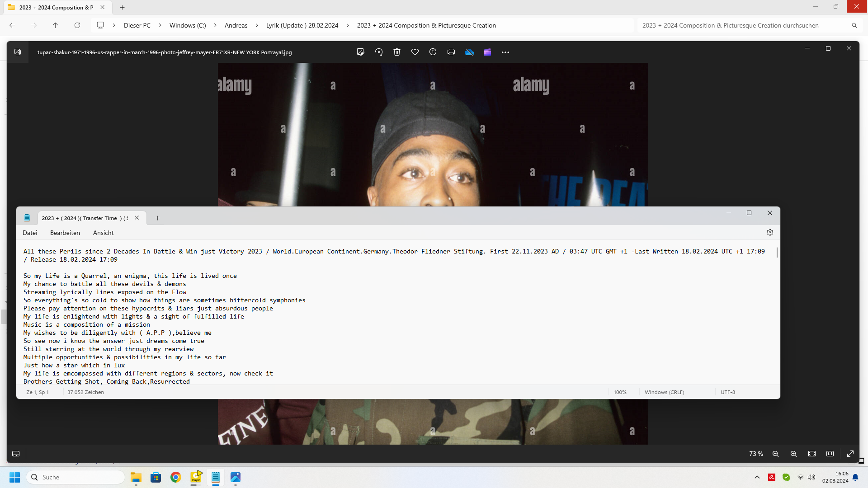The height and width of the screenshot is (488, 868).
Task: Open the Windows Start menu
Action: coord(15,477)
